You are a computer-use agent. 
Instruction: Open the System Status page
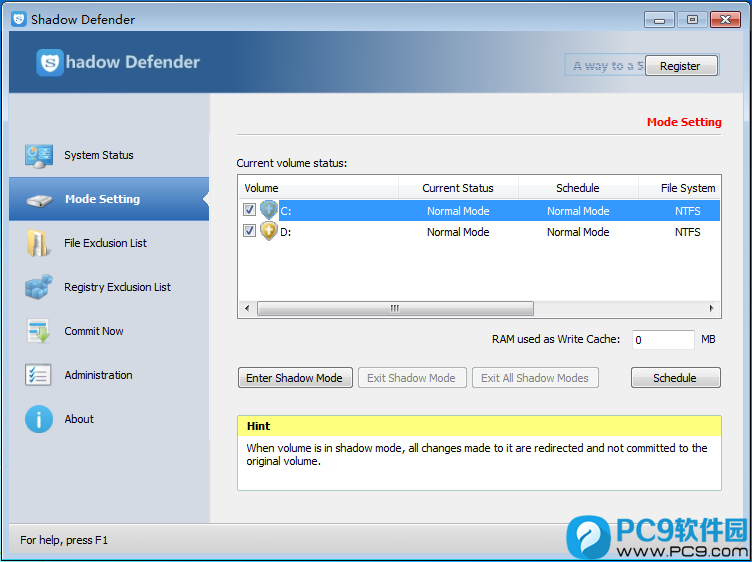[x=99, y=155]
